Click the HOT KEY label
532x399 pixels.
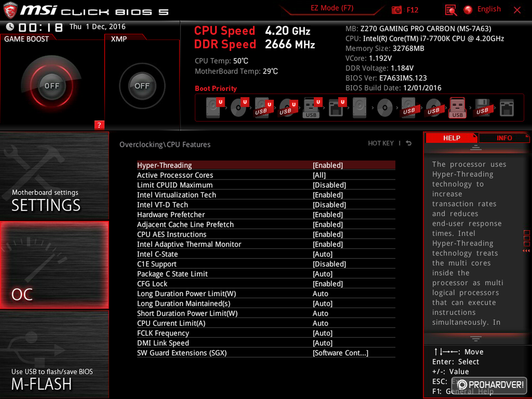point(381,143)
